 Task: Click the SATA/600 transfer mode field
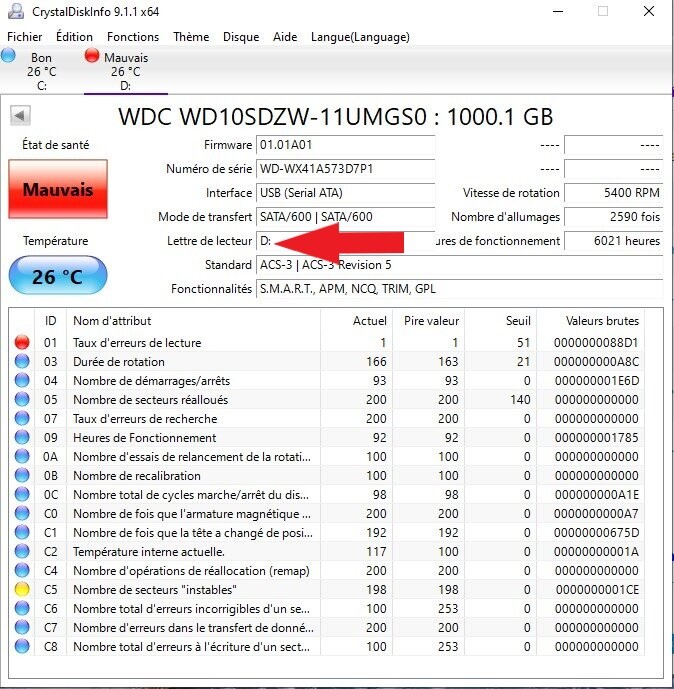click(x=345, y=217)
